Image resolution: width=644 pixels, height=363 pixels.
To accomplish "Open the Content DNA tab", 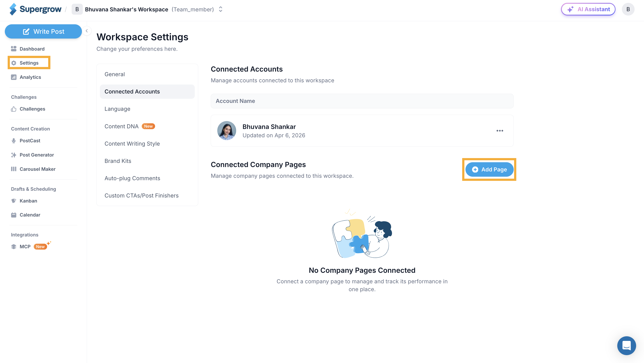I will 147,126.
